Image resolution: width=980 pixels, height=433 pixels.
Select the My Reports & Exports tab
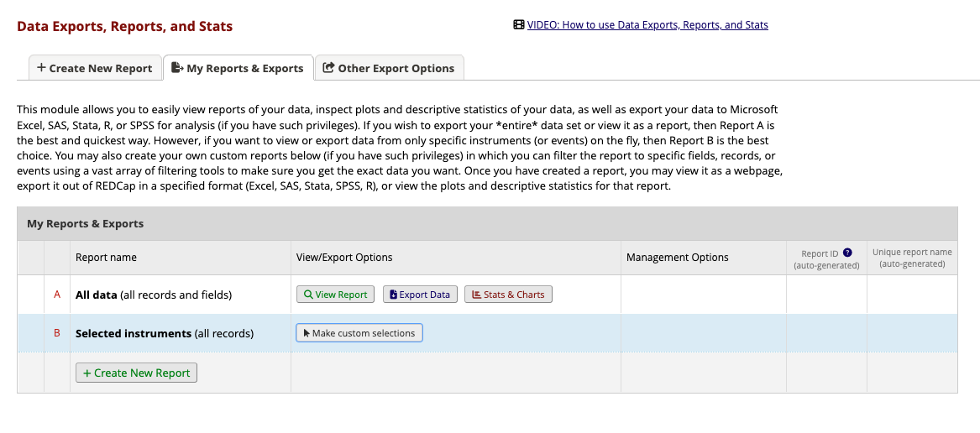tap(238, 68)
